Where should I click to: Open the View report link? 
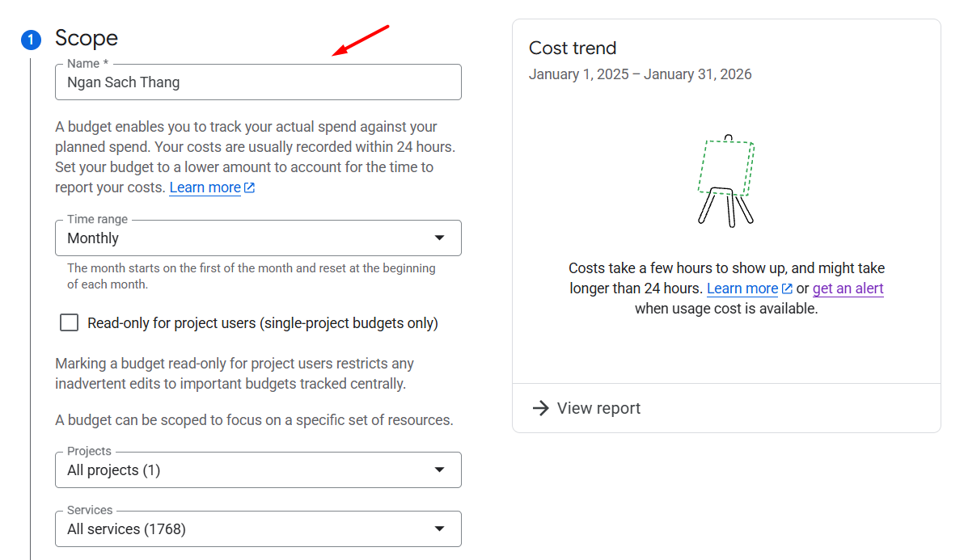point(598,408)
